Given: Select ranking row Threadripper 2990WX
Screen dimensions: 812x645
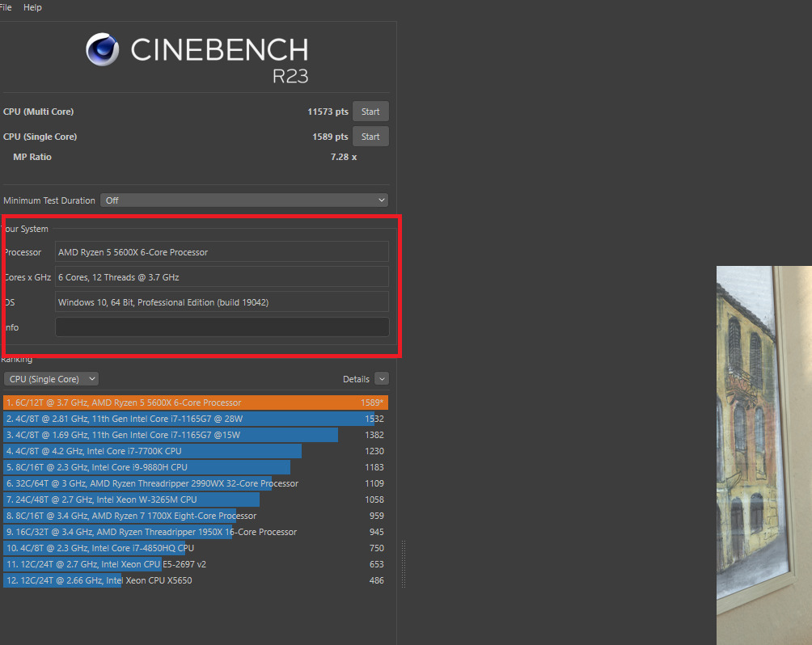Looking at the screenshot, I should [195, 483].
